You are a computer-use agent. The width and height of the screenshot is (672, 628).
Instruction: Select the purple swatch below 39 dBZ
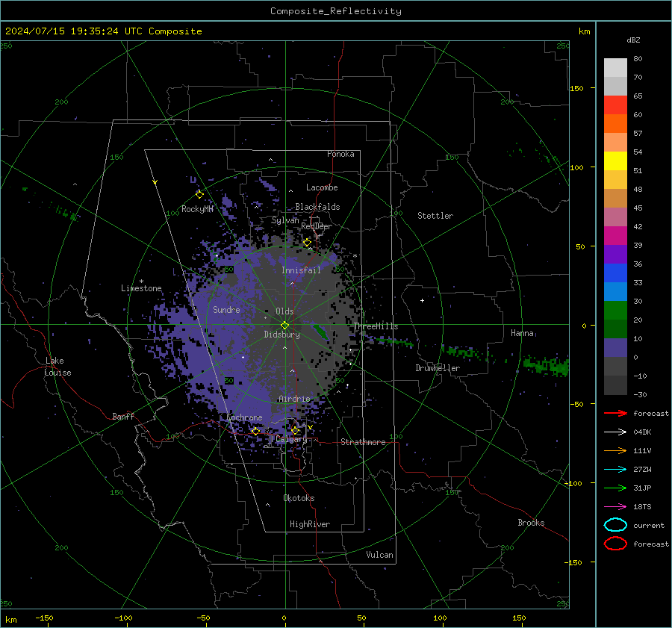coord(615,255)
